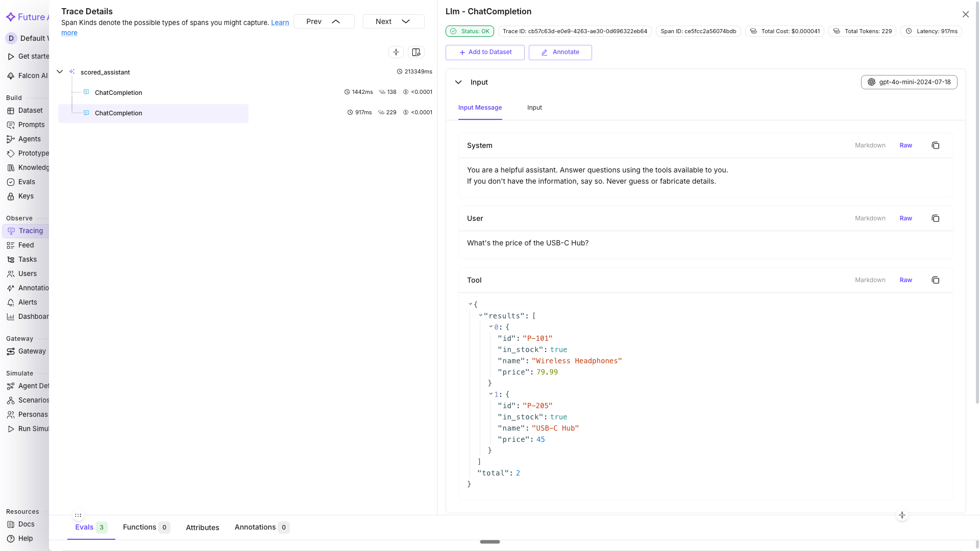View the User message as Markdown
Screen dimensions: 980x551
(870, 218)
